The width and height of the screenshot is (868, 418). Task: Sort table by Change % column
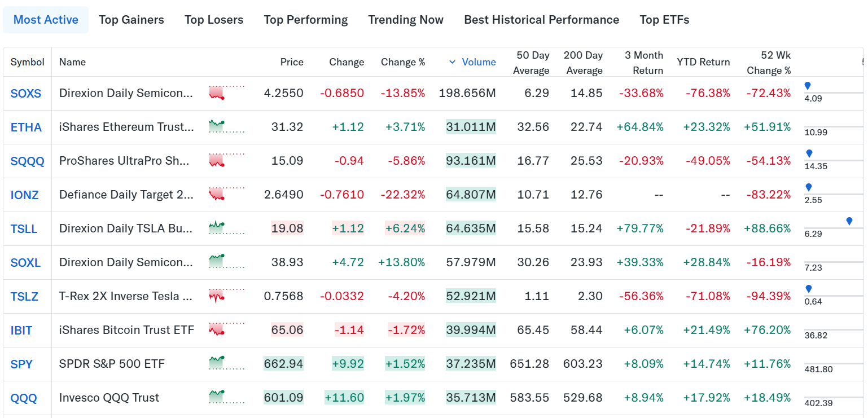click(403, 62)
